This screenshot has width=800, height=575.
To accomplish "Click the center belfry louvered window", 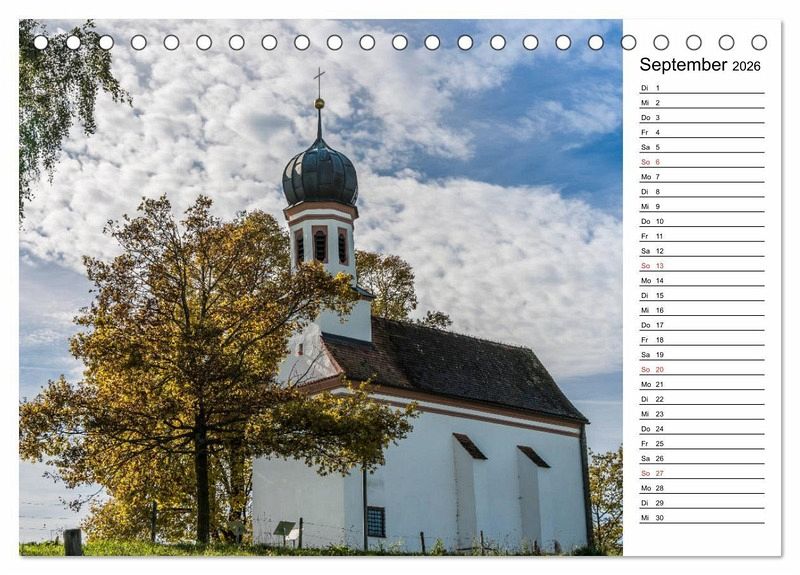I will coord(320,245).
